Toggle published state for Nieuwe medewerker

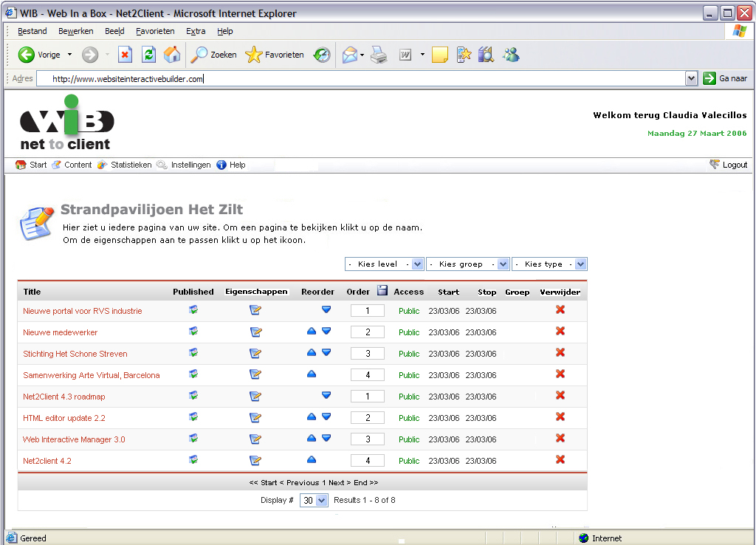click(x=193, y=331)
